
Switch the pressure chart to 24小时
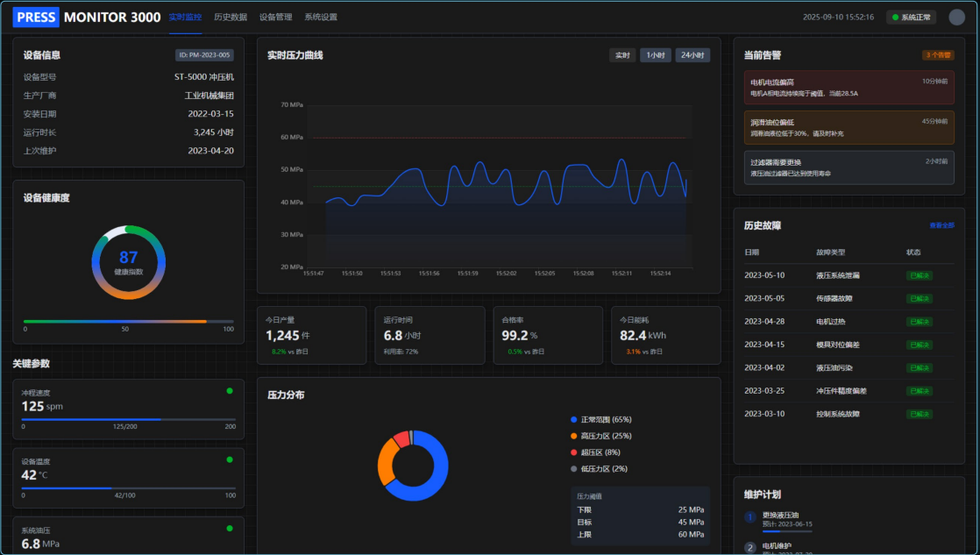click(692, 55)
